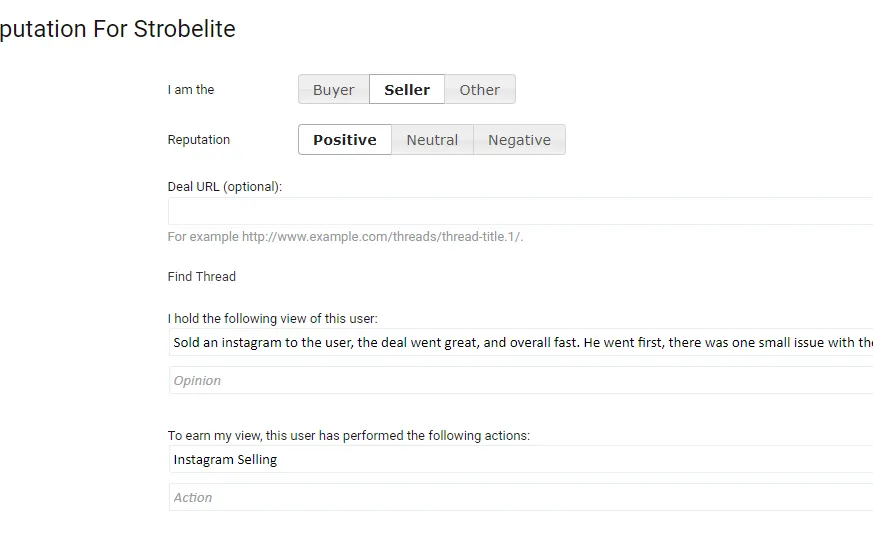This screenshot has width=873, height=544.
Task: Click the 'For example' hint prefix
Action: [203, 237]
